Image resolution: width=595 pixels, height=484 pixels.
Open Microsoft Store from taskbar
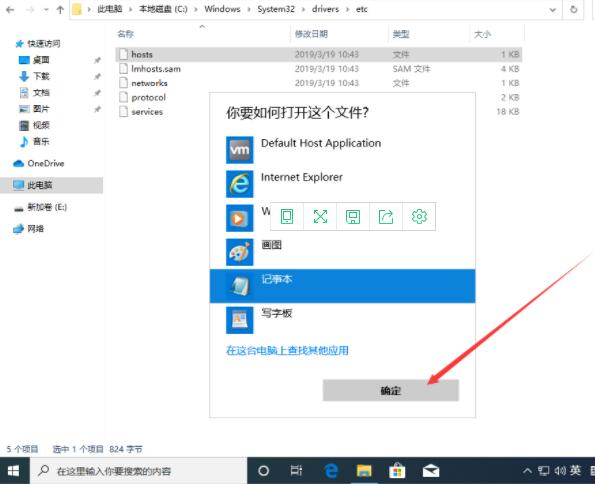click(x=397, y=471)
